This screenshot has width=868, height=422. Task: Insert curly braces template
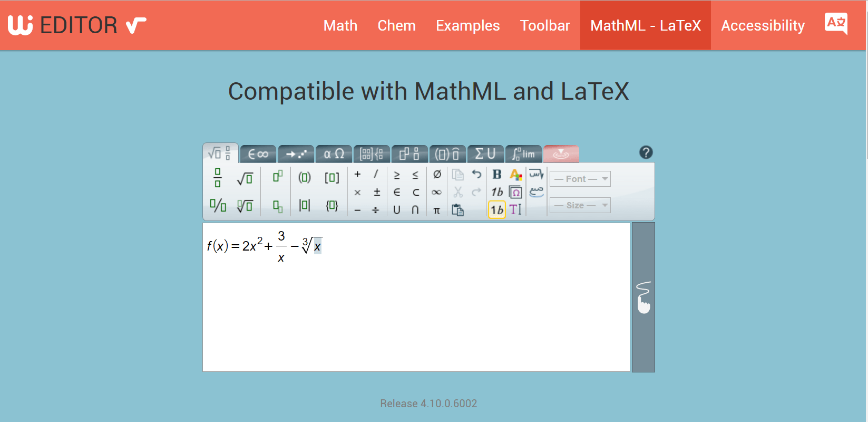tap(332, 205)
